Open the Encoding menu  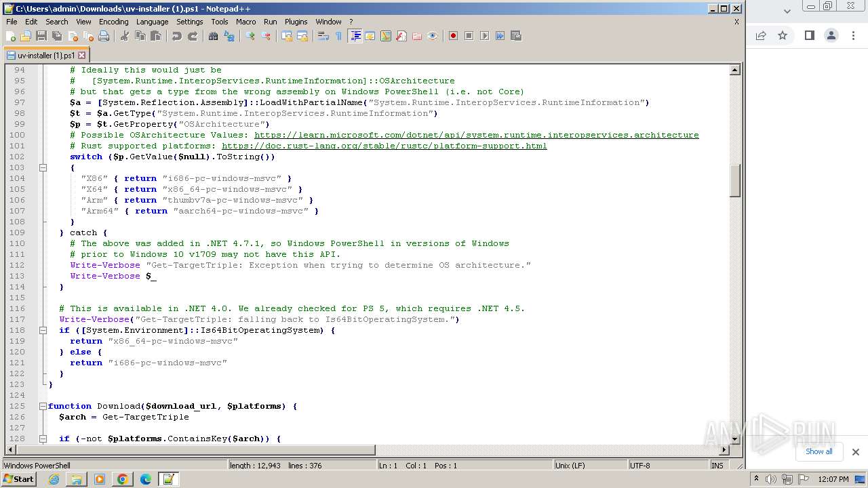(113, 22)
